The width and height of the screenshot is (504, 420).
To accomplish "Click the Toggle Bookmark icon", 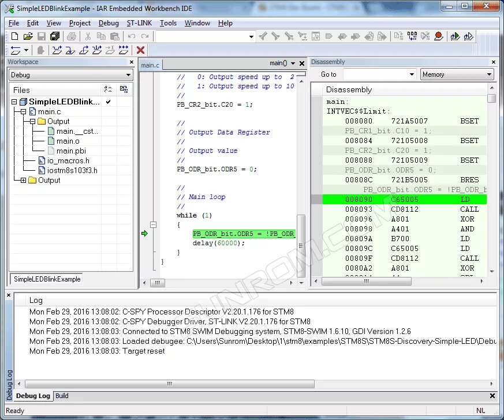I will point(329,36).
